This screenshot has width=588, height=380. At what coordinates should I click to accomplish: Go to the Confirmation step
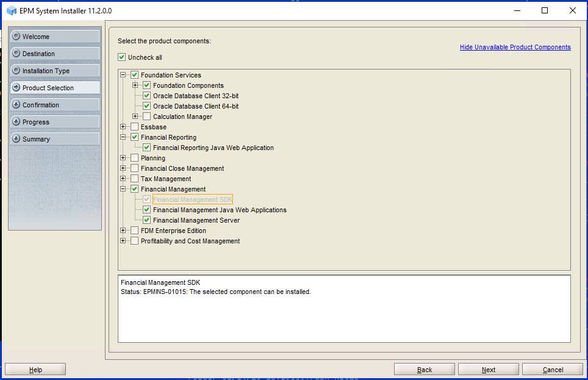[x=55, y=105]
